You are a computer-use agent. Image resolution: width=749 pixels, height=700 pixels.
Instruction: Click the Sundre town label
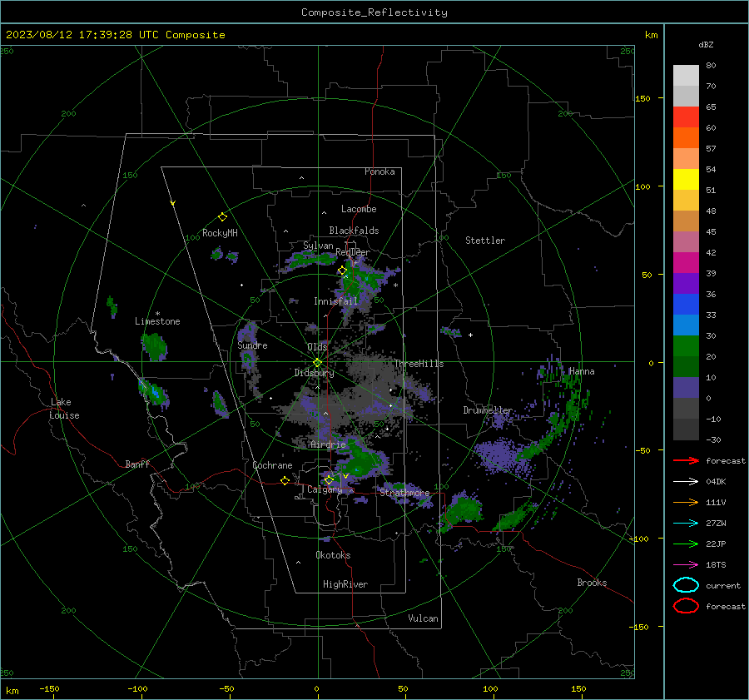tap(252, 345)
